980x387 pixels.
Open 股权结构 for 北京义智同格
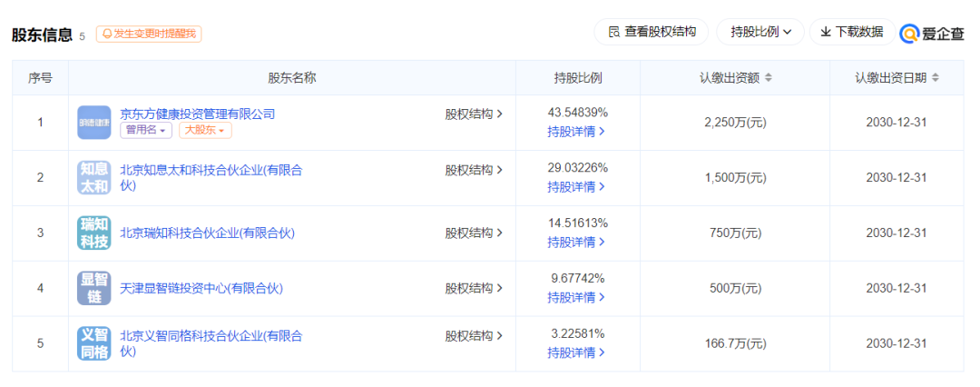point(474,336)
